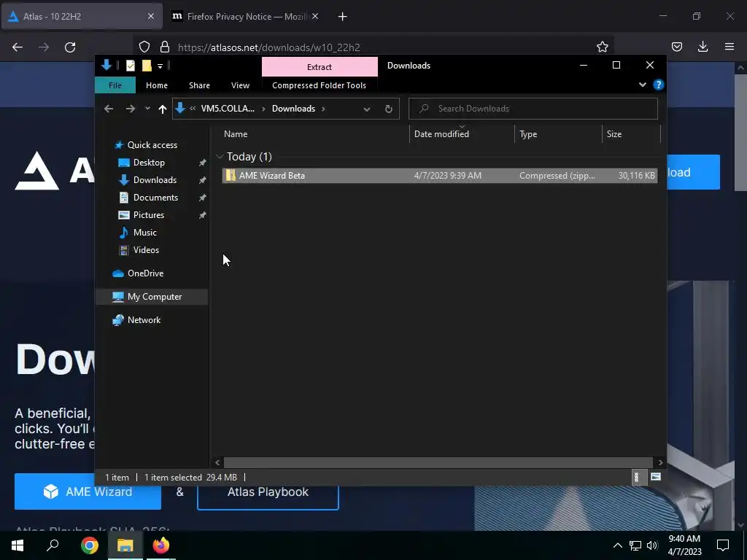Go back in File Explorer
The height and width of the screenshot is (560, 747).
coord(109,109)
